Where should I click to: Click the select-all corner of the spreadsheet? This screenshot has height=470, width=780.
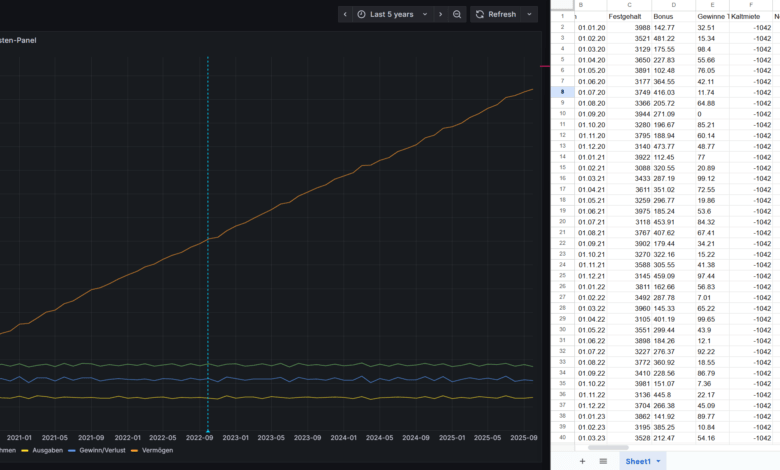[562, 5]
